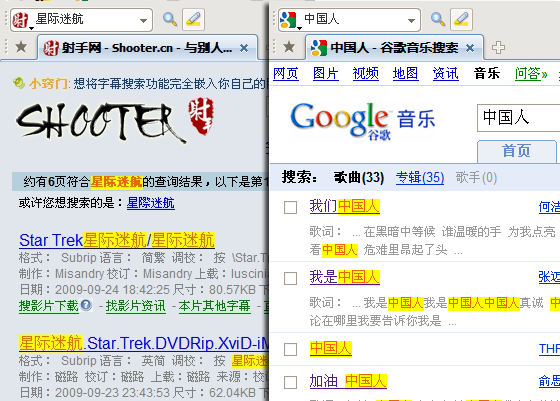Image resolution: width=560 pixels, height=401 pixels.
Task: Open the 中国人 search box dropdown arrow
Action: (x=411, y=20)
